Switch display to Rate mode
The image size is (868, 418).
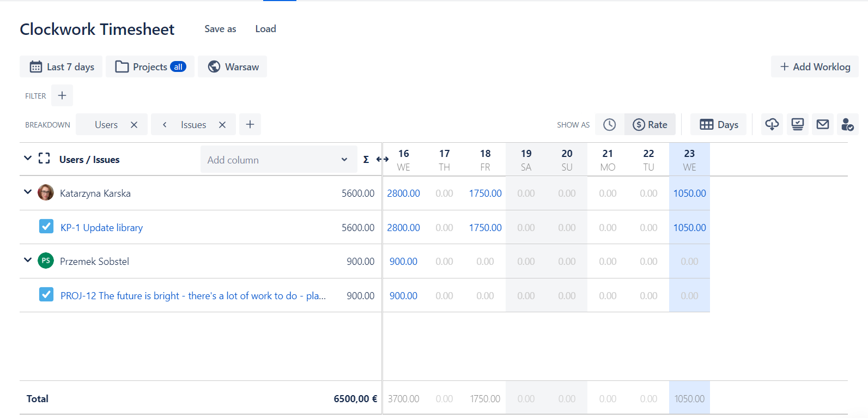650,125
